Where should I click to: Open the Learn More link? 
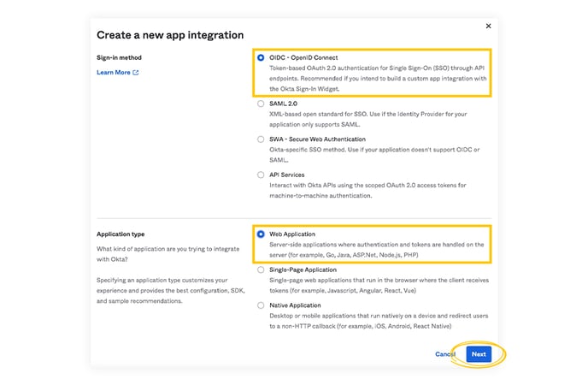coord(114,73)
